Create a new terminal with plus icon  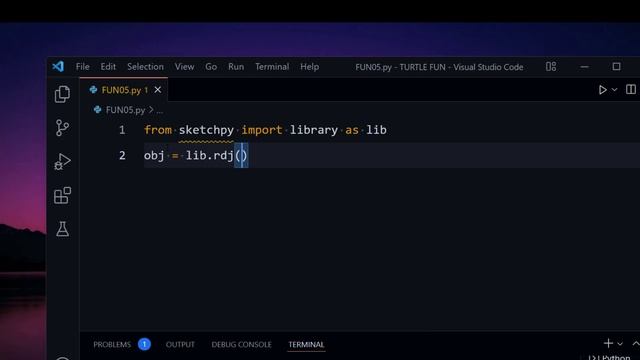[x=608, y=344]
